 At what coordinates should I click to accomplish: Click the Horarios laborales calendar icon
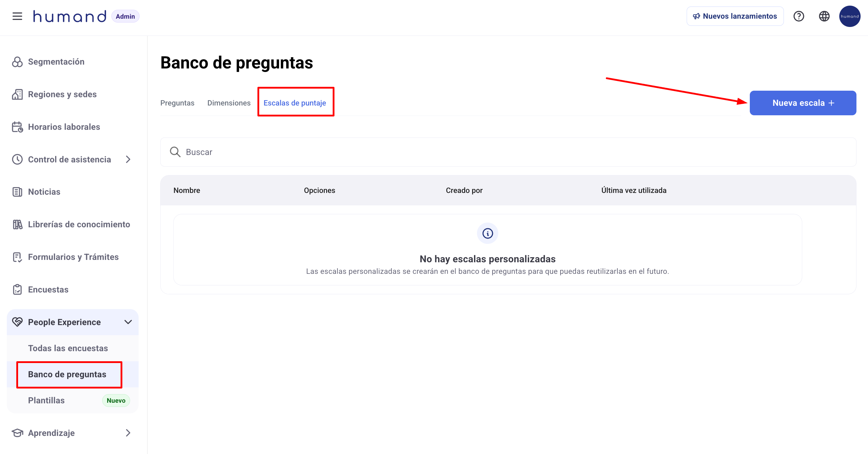tap(17, 127)
